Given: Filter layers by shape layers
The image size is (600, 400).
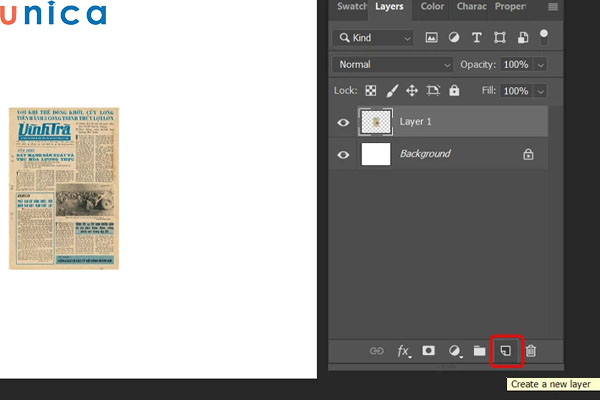Looking at the screenshot, I should pyautogui.click(x=499, y=38).
